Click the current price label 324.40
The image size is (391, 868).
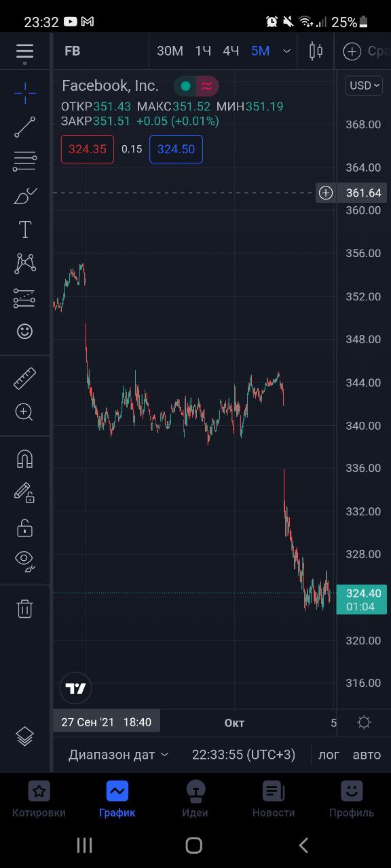pos(362,599)
